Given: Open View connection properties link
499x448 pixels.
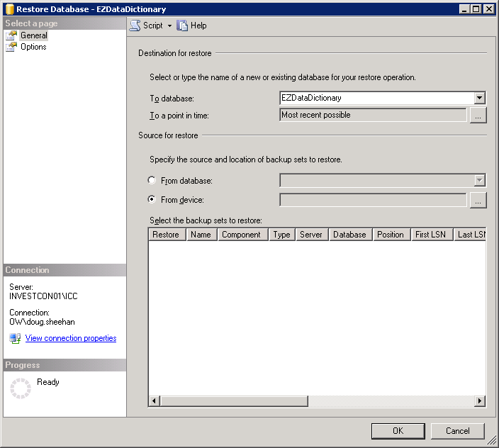Looking at the screenshot, I should [x=71, y=339].
